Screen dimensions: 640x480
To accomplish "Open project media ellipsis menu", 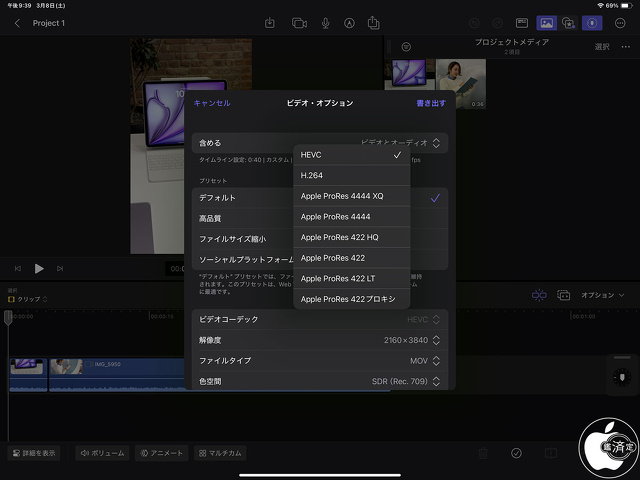I will point(626,47).
